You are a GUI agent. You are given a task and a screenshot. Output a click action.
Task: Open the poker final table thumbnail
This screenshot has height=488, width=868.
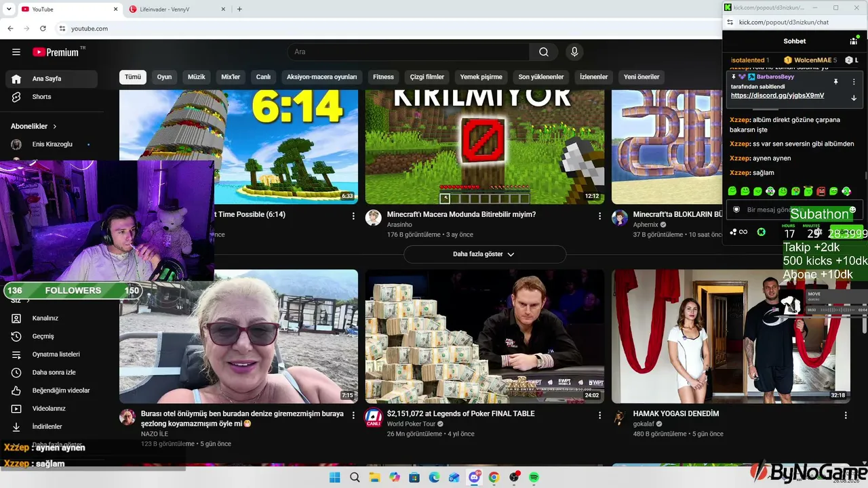485,336
